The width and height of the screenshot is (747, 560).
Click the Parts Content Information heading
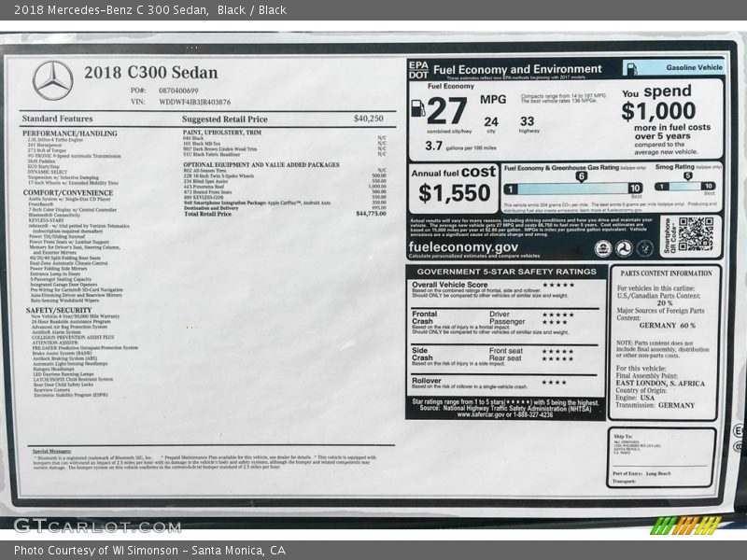click(x=666, y=273)
